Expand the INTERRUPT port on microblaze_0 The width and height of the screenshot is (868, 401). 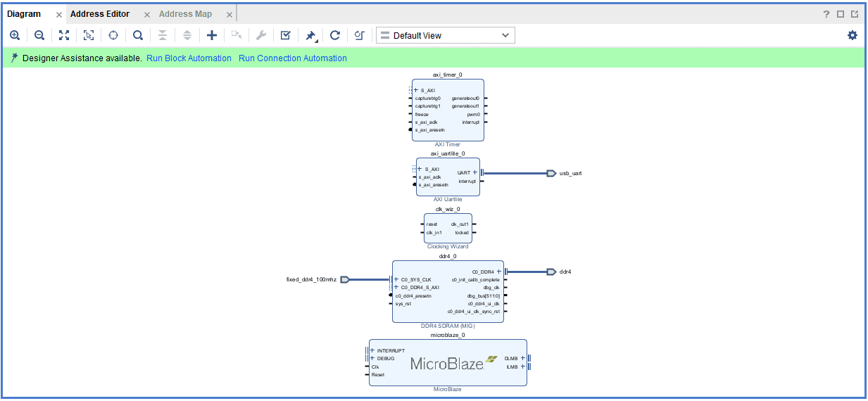372,350
